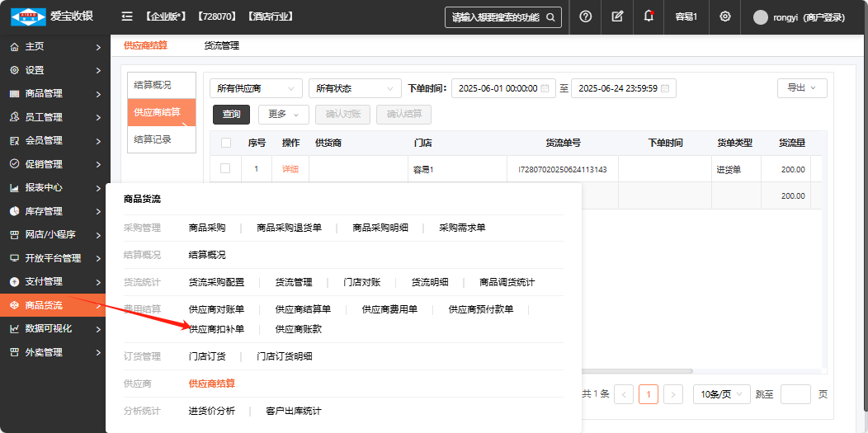Screen dimensions: 868x433
Task: Switch to the 货流管理 tab
Action: [x=222, y=45]
